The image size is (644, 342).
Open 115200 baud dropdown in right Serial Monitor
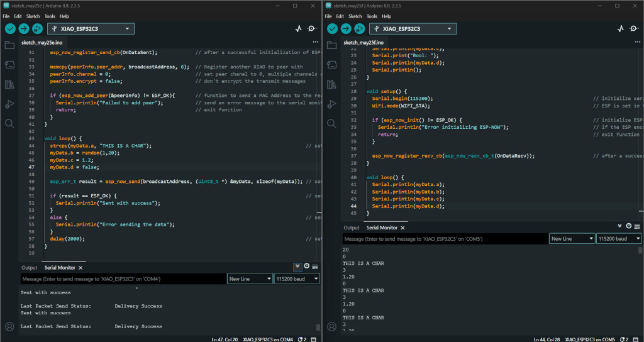[x=619, y=238]
